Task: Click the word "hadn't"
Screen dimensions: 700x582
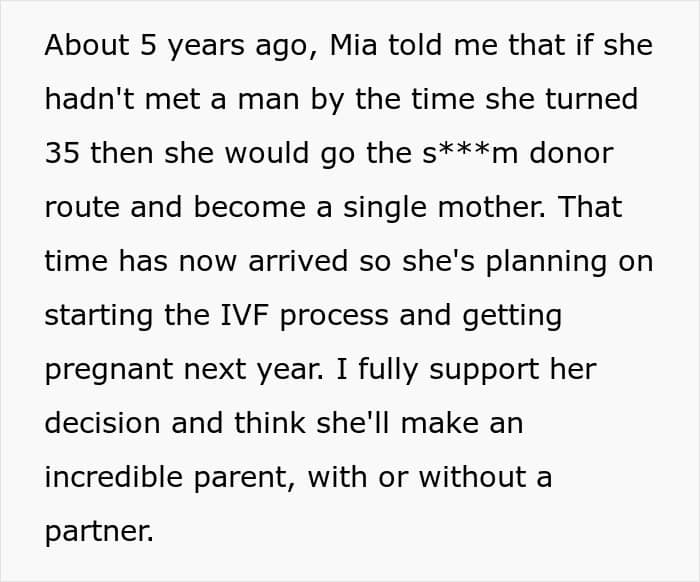Action: tap(89, 99)
